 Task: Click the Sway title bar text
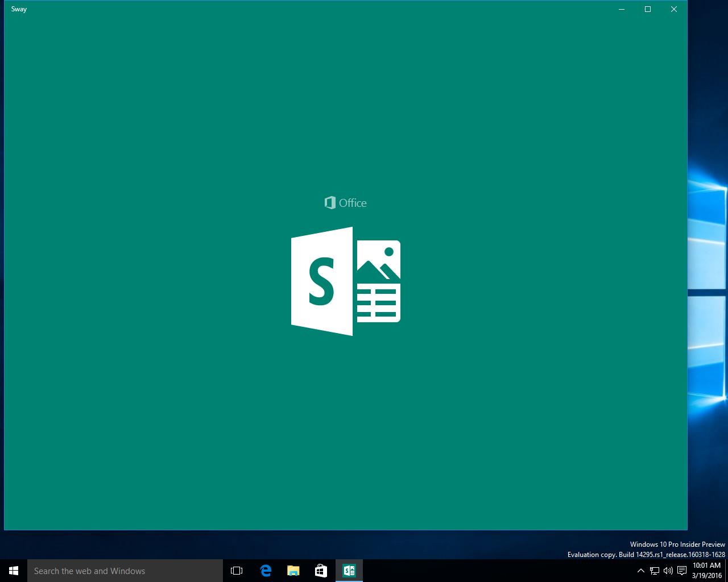point(19,9)
